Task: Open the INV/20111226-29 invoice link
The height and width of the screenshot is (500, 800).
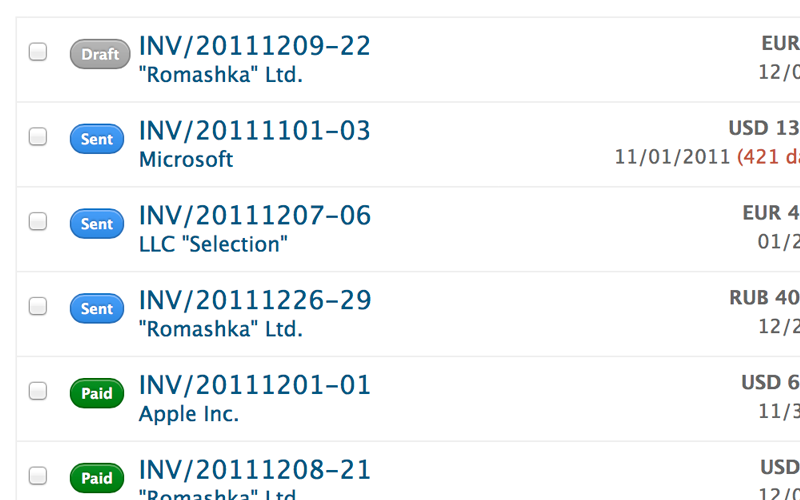Action: pos(254,300)
